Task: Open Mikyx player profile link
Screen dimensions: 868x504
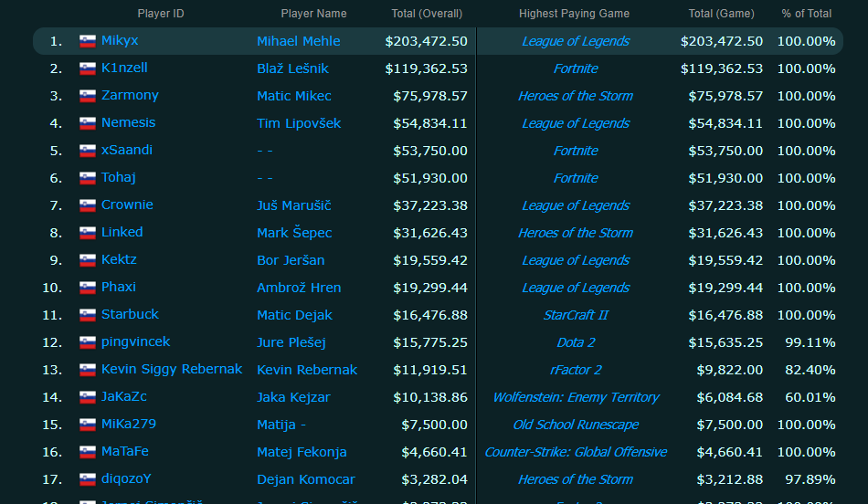Action: pyautogui.click(x=120, y=40)
